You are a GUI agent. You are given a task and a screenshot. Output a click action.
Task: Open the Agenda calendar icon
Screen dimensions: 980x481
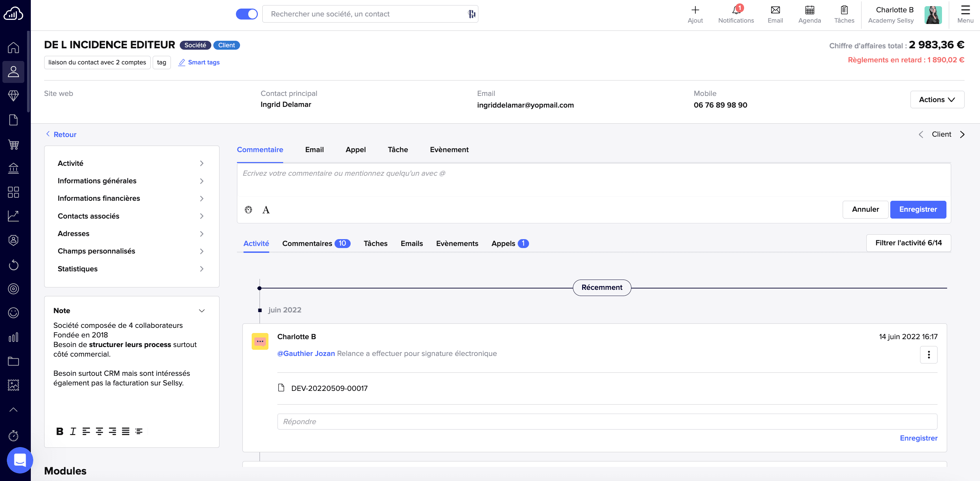809,10
